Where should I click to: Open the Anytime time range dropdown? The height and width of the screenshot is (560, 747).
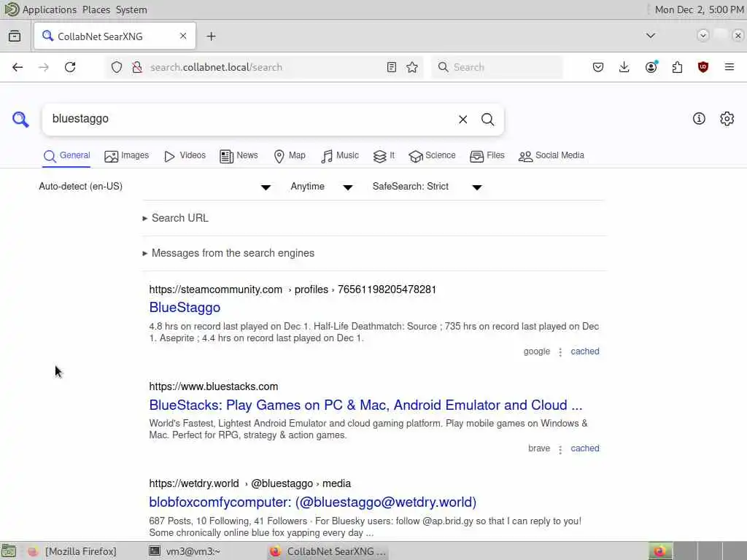pos(322,187)
